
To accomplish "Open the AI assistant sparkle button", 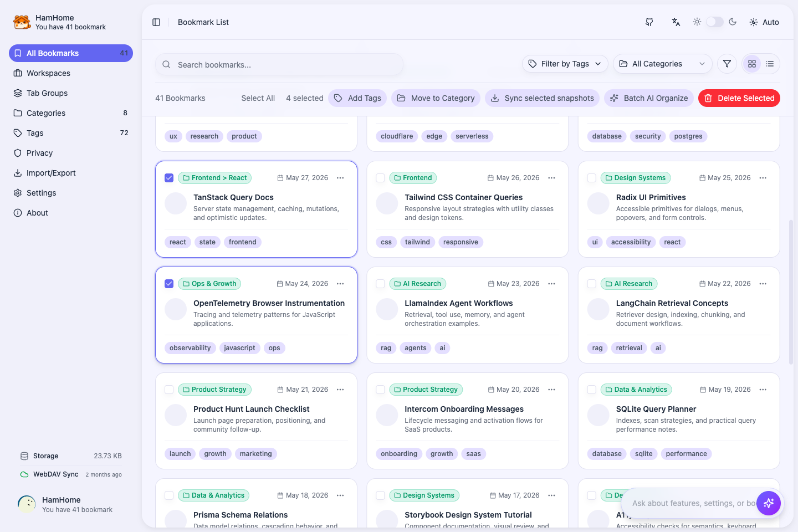I will coord(769,503).
